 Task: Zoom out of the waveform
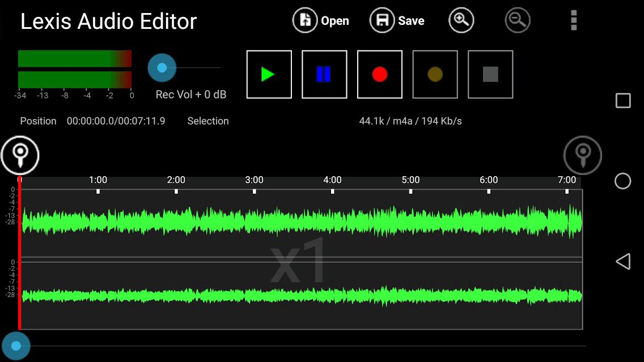[518, 20]
